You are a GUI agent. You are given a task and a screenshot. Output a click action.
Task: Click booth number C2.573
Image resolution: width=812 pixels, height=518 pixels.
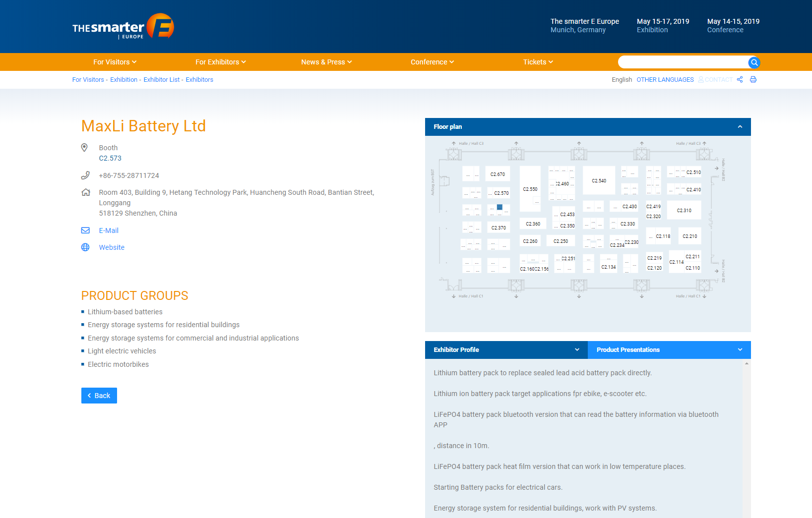tap(110, 158)
